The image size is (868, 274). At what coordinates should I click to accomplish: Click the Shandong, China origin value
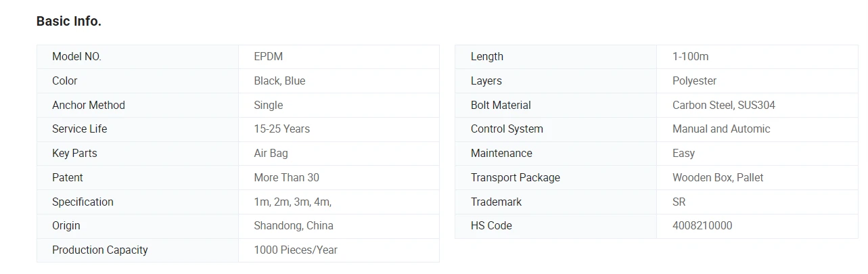point(293,226)
